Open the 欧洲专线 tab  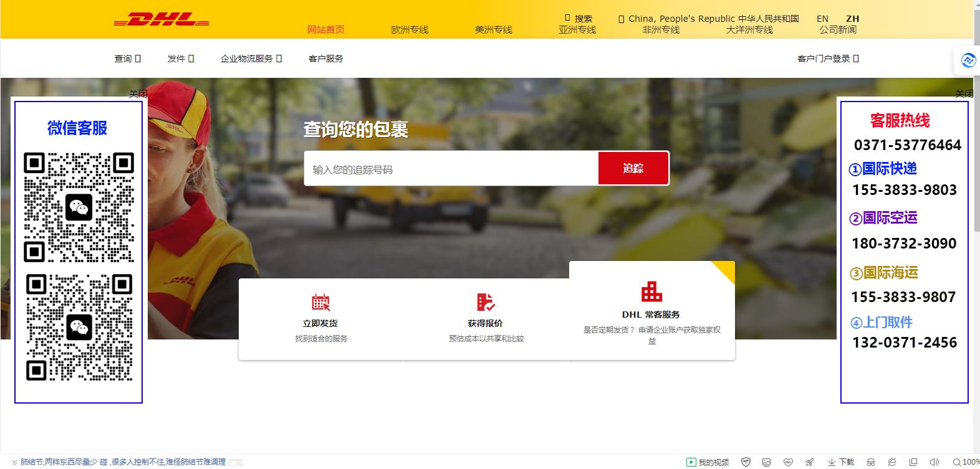coord(410,29)
